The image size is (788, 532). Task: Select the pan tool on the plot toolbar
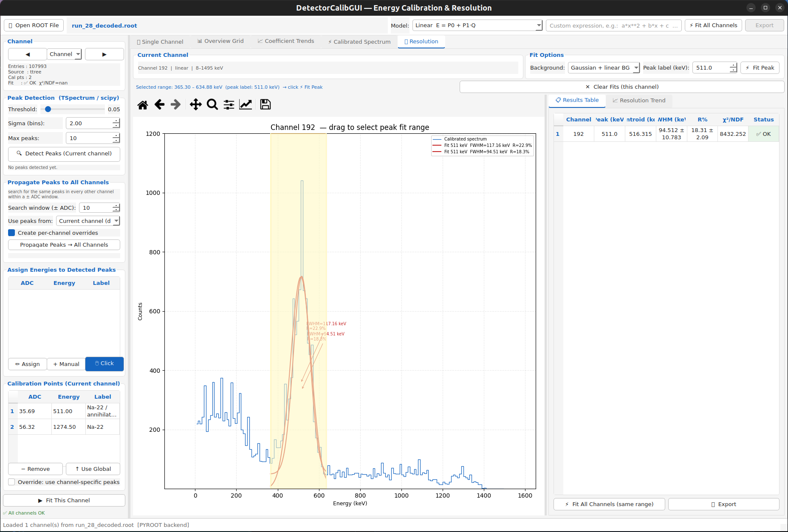(196, 104)
